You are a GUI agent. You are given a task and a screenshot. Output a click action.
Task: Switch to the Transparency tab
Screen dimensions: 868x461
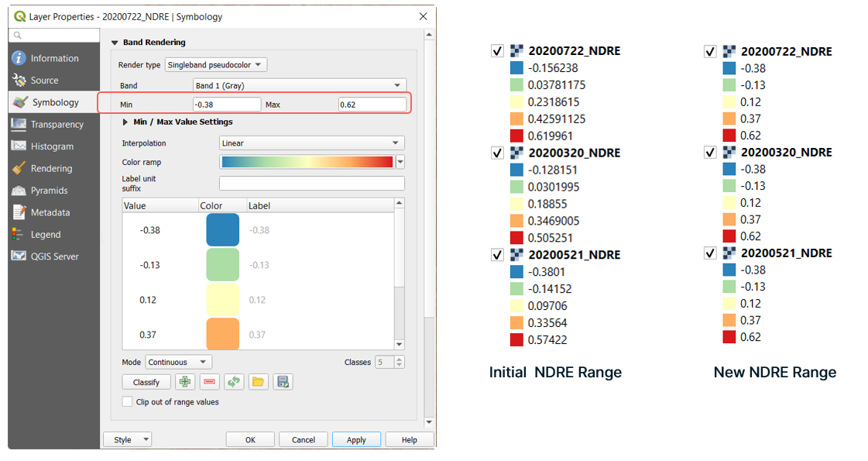[x=57, y=125]
